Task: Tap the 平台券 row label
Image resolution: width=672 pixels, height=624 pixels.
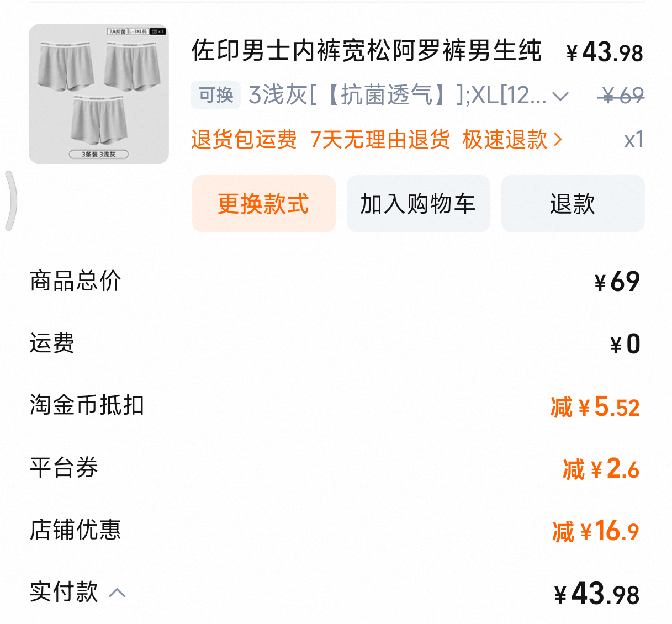Action: coord(64,468)
